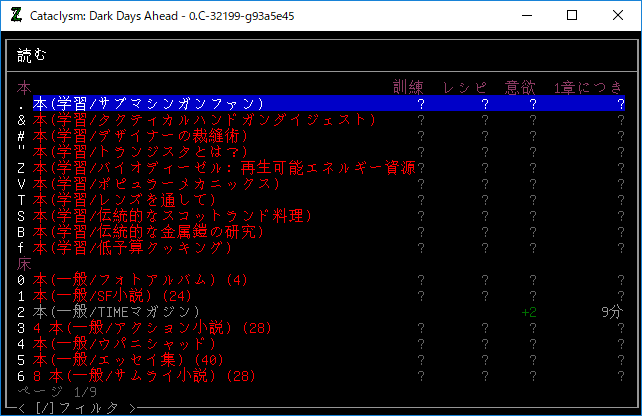Select the レンズを通して book
642x416 pixels.
[132, 199]
